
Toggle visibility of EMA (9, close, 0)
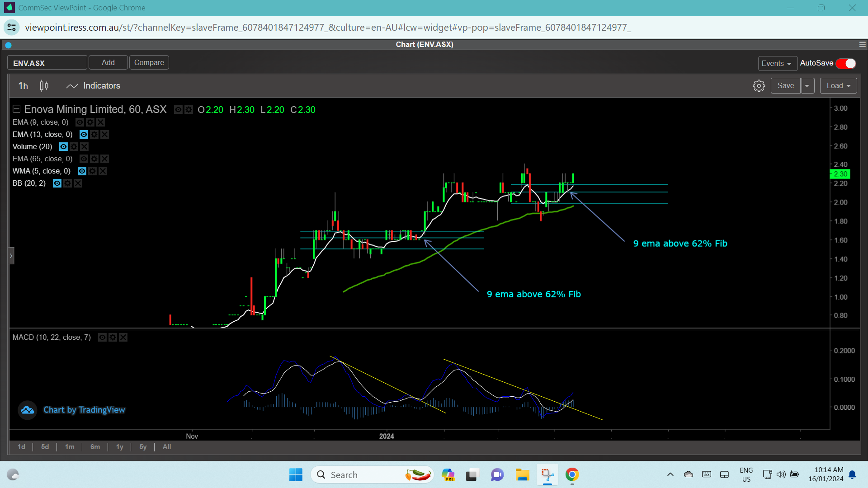click(80, 122)
